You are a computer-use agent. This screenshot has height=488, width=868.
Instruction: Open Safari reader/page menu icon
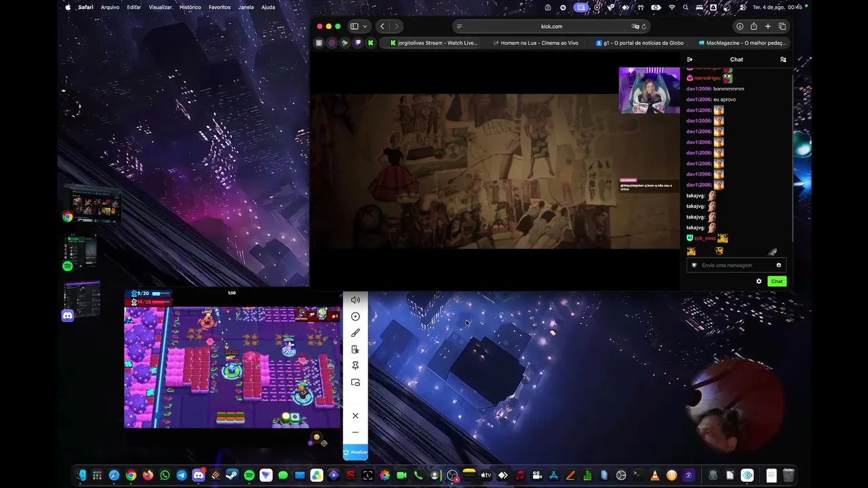click(x=460, y=26)
